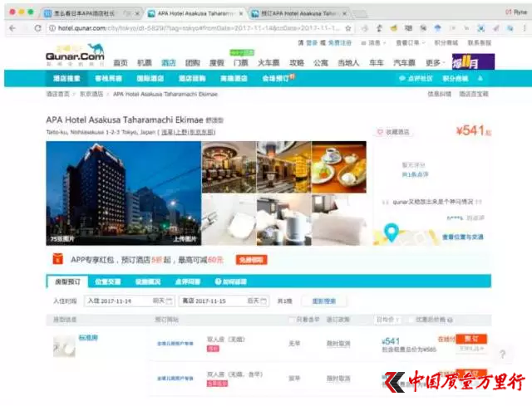
Task: Open the large hotel exterior photo
Action: 124,193
